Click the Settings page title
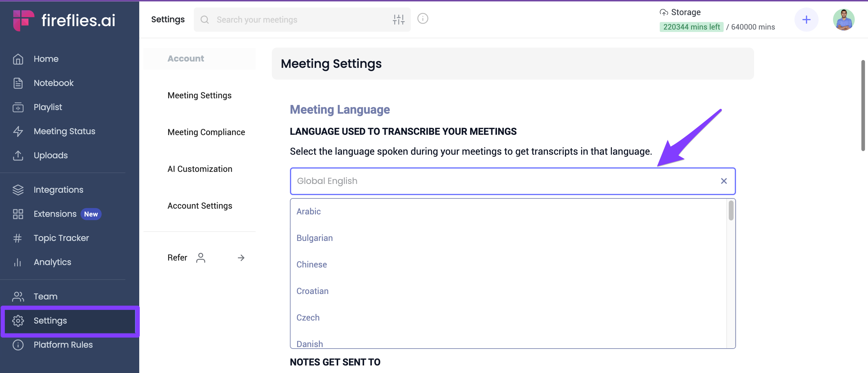This screenshot has width=868, height=373. 168,20
